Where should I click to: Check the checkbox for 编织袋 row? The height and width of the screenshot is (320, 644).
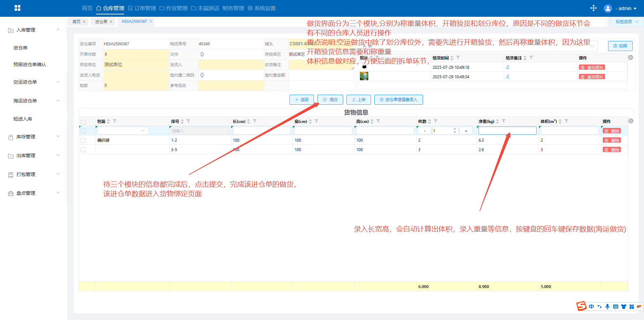(83, 140)
